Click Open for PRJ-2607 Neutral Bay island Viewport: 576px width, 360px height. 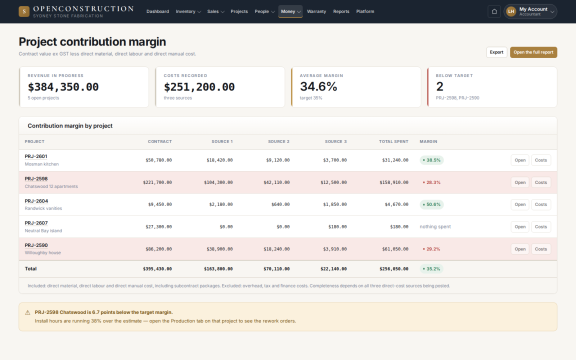click(520, 227)
